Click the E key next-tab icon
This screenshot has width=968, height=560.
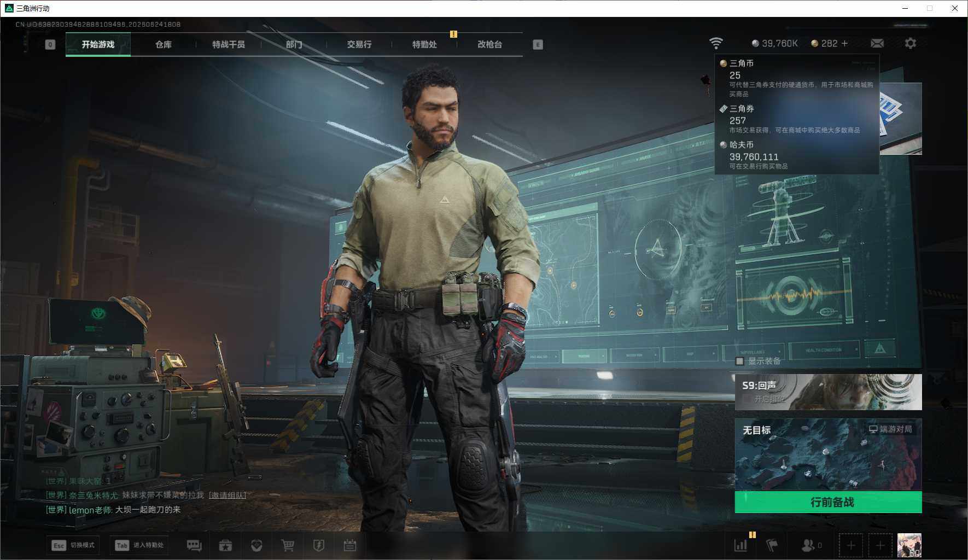[x=538, y=45]
